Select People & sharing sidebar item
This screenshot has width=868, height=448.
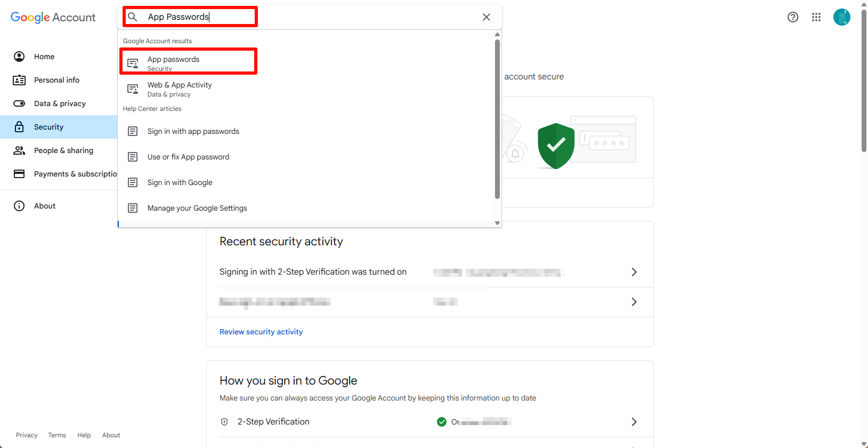click(63, 150)
